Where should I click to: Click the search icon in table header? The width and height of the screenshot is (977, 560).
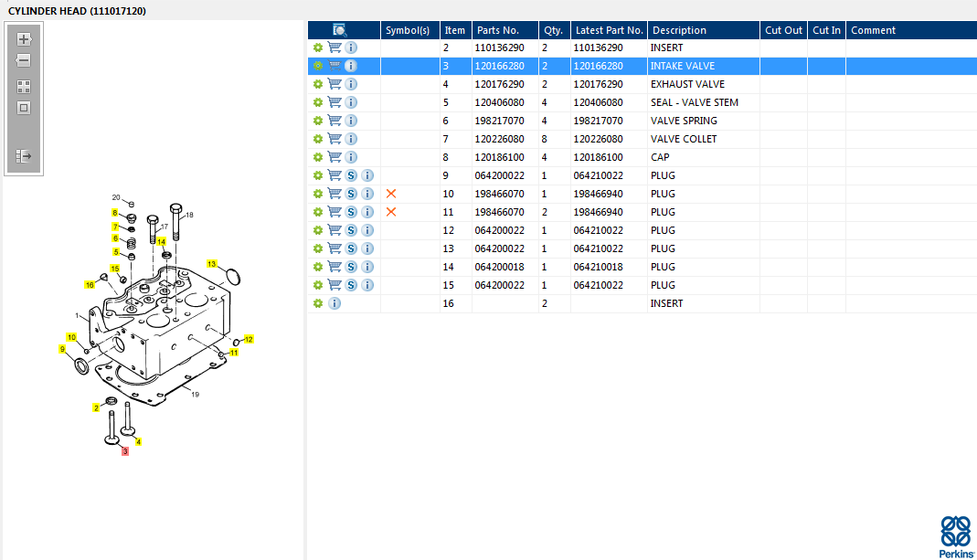340,30
